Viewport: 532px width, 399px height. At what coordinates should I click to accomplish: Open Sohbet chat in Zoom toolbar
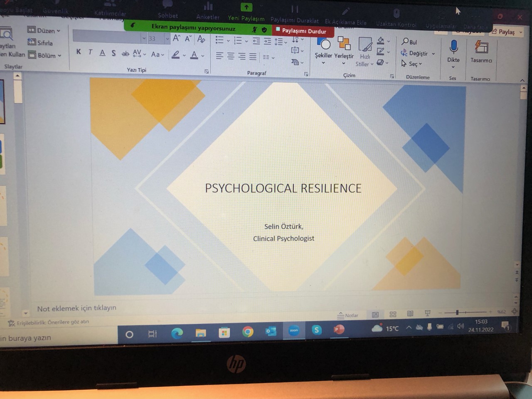168,10
